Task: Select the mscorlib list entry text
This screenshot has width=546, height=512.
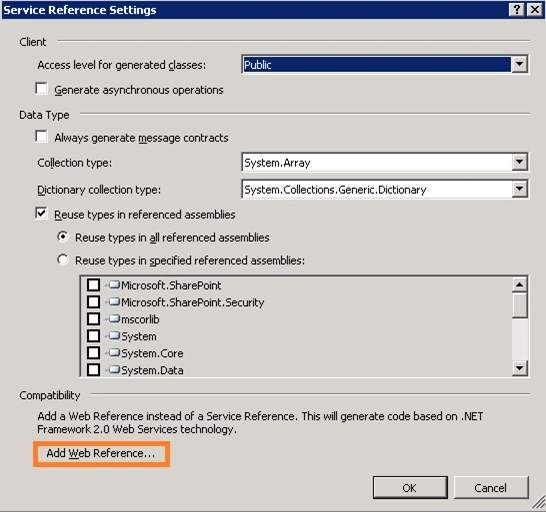Action: point(140,319)
